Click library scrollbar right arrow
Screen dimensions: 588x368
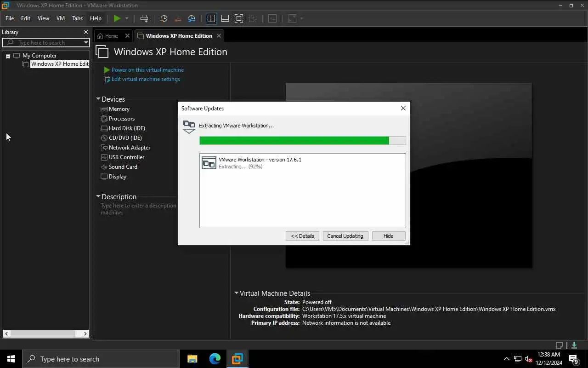[85, 333]
